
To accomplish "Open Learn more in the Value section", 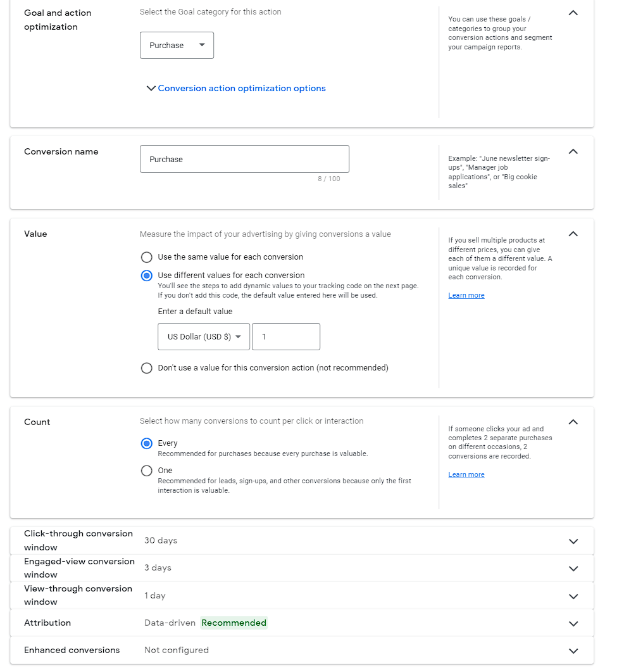I will [466, 295].
